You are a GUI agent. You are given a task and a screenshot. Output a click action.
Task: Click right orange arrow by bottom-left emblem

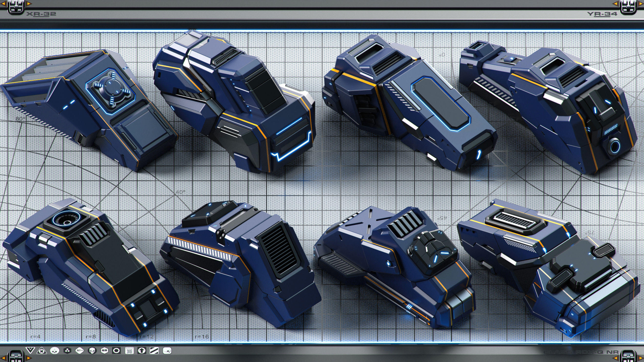click(29, 358)
